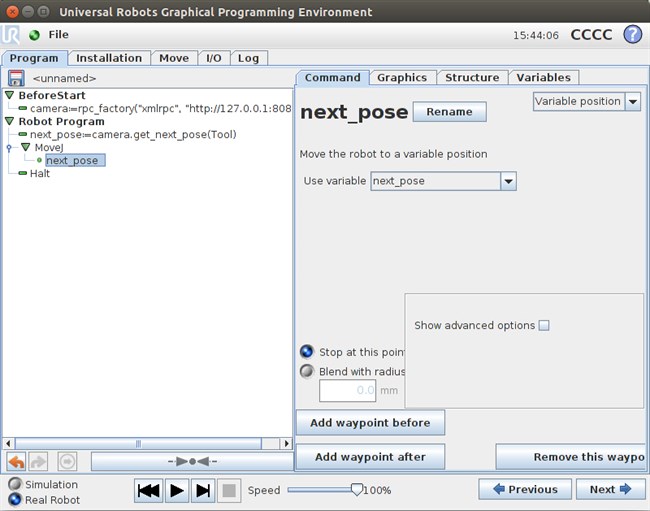Select Stop at this point option
The width and height of the screenshot is (650, 511).
[x=307, y=351]
